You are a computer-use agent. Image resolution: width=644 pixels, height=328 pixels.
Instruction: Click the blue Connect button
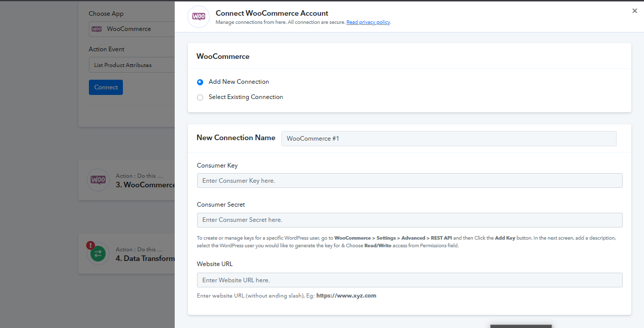pos(106,87)
